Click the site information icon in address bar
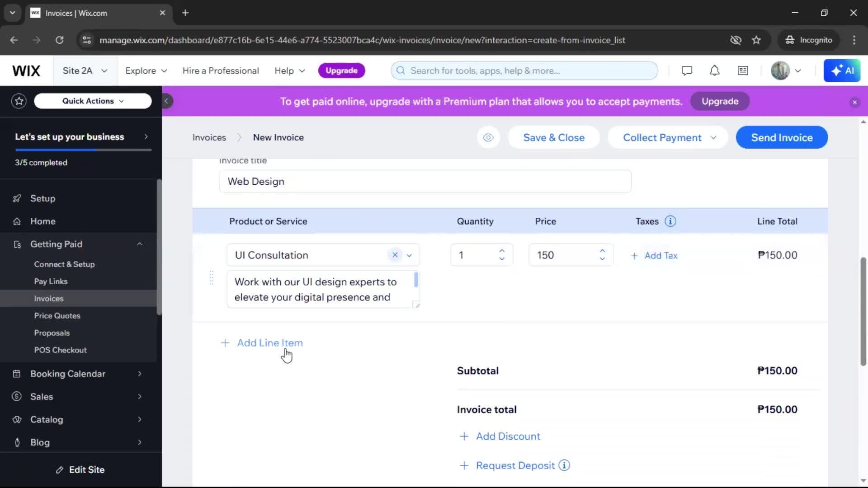 point(87,40)
